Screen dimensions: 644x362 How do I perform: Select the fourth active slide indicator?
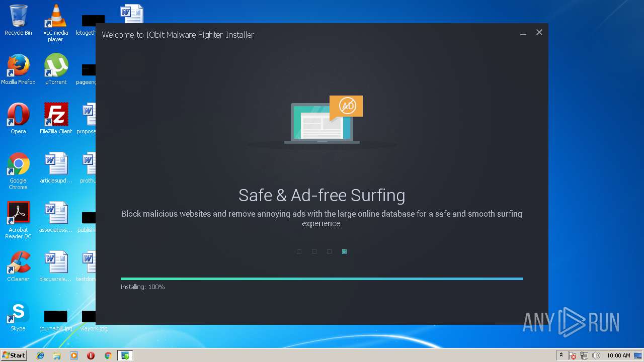(x=344, y=251)
